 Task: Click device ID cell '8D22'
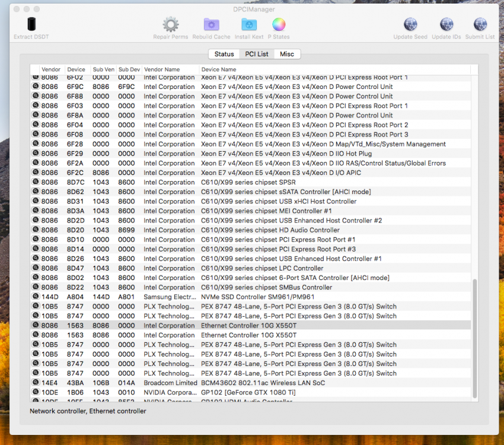pyautogui.click(x=75, y=287)
